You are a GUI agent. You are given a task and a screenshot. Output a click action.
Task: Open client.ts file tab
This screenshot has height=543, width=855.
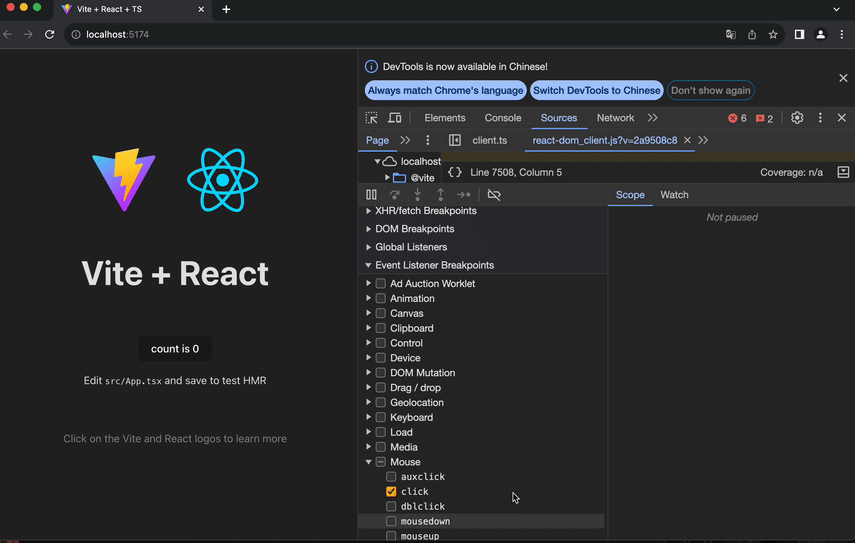[490, 140]
